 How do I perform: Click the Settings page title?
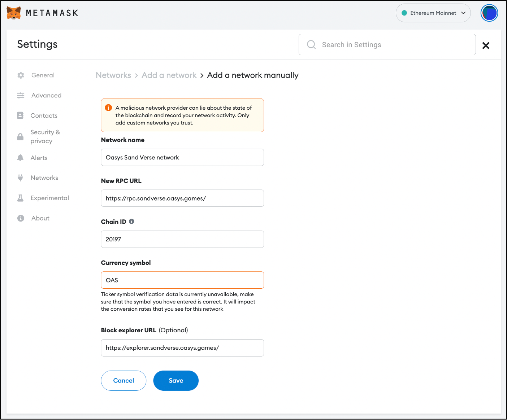pos(38,44)
